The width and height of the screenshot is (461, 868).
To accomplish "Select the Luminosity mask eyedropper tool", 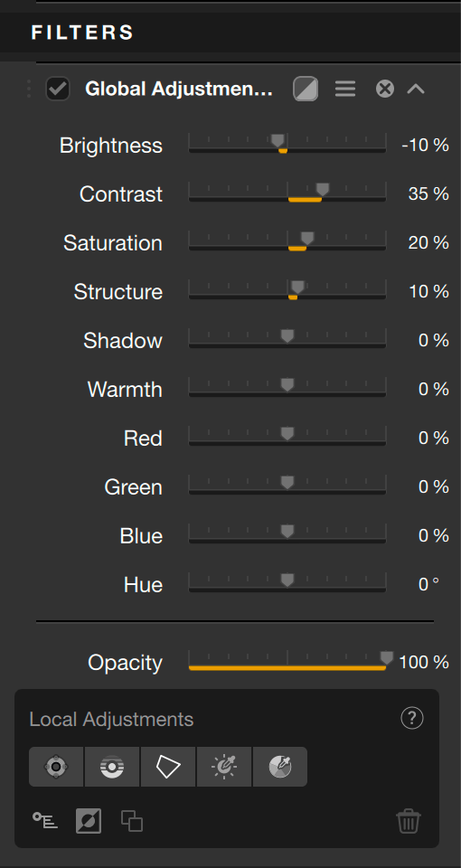I will (223, 767).
